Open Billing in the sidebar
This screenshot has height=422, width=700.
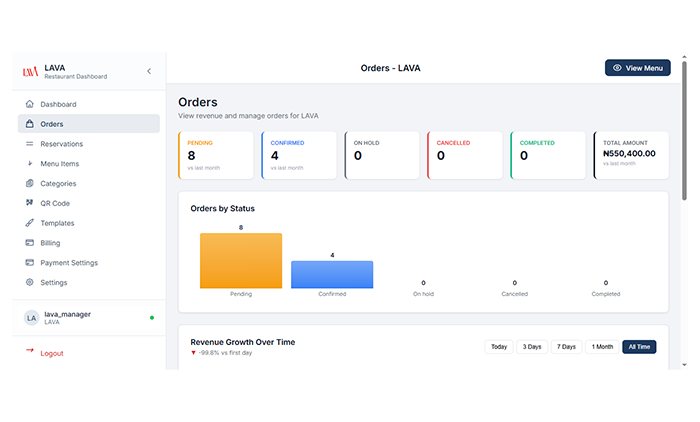coord(89,242)
